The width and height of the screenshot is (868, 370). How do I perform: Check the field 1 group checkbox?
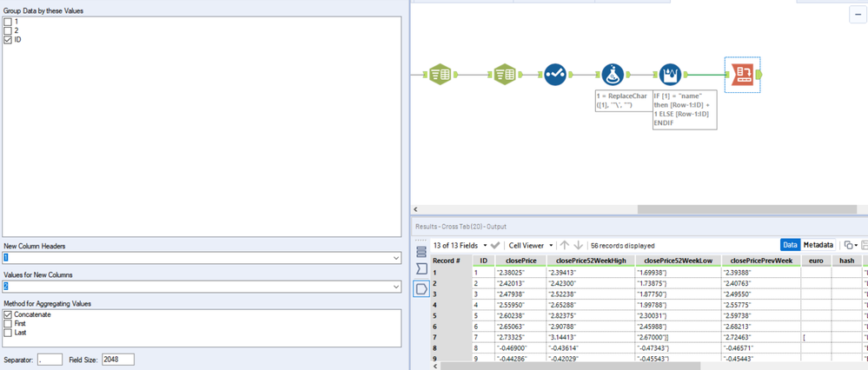pyautogui.click(x=8, y=21)
